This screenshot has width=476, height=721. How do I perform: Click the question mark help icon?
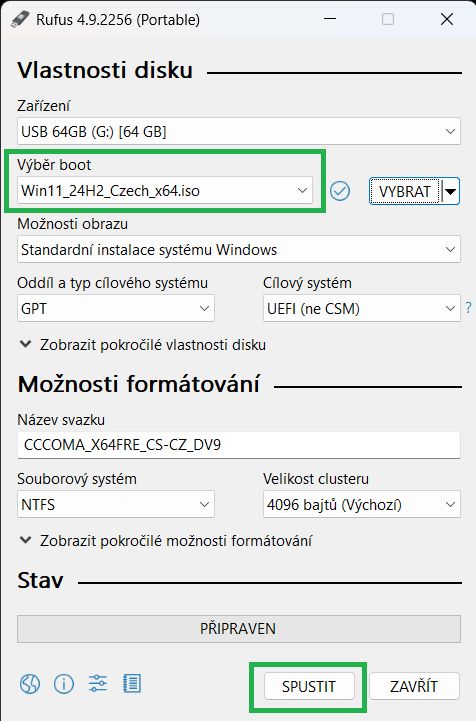pyautogui.click(x=468, y=308)
